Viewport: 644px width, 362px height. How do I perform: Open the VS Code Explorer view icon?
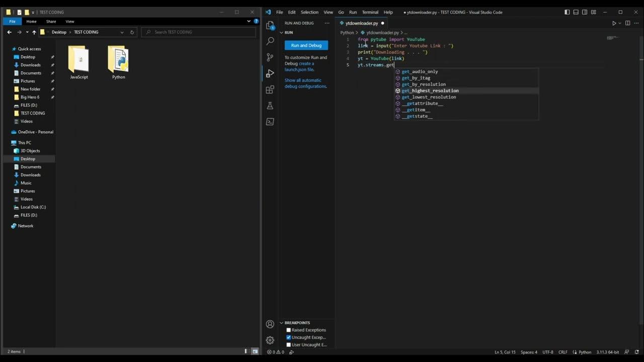point(270,26)
